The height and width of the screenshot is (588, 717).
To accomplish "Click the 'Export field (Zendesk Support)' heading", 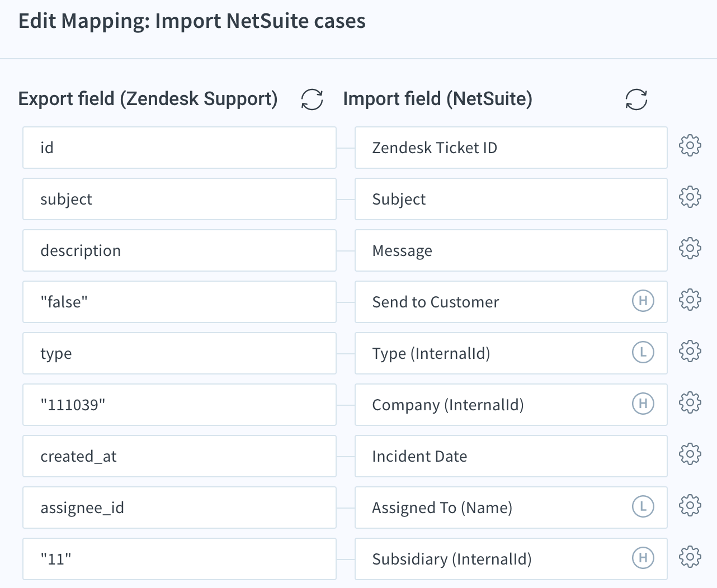I will click(148, 99).
